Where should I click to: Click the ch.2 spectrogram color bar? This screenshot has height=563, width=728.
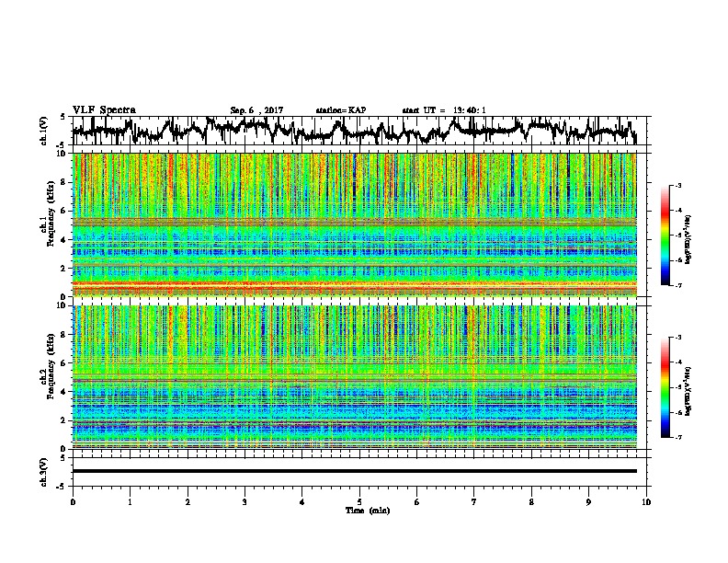tap(665, 387)
